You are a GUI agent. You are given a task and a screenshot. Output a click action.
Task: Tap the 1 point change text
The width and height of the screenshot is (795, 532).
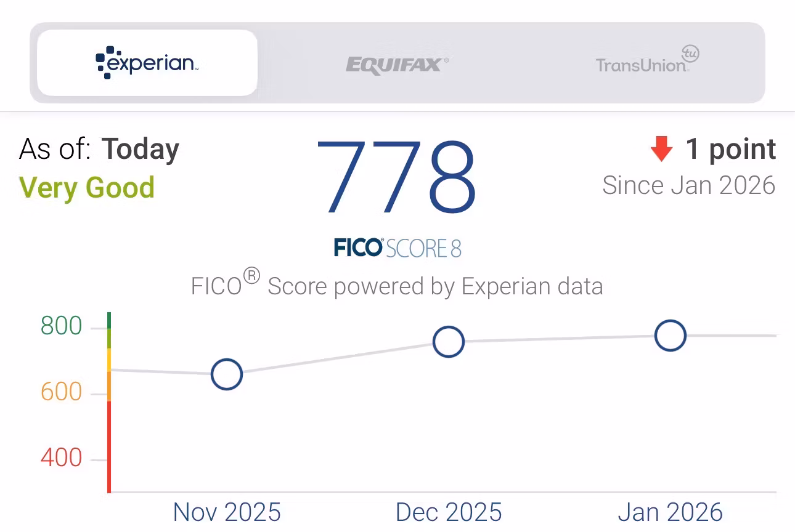[730, 150]
